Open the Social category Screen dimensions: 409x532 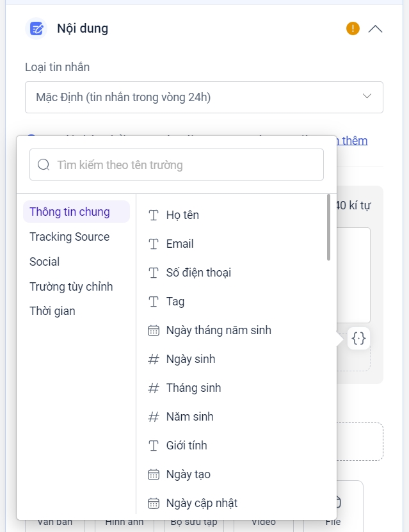(x=44, y=262)
